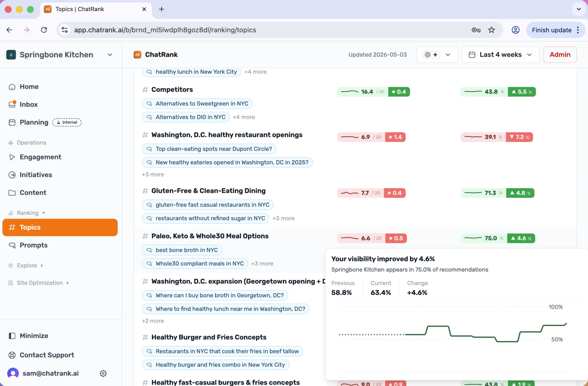Expand +2 more under Georgetown expansion topic
The image size is (588, 386).
pyautogui.click(x=153, y=321)
